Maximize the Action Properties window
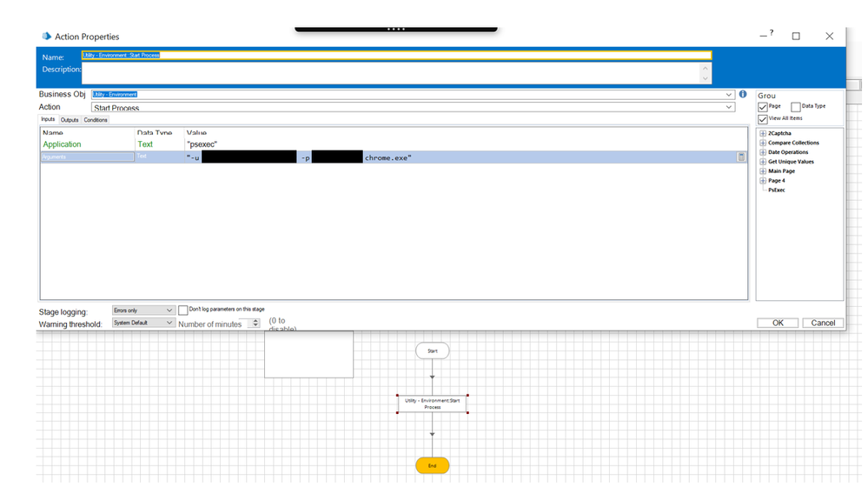Viewport: 868px width, 494px height. click(x=796, y=36)
